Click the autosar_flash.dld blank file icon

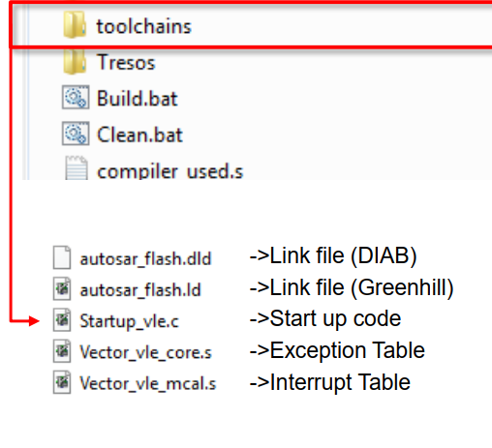[x=62, y=257]
